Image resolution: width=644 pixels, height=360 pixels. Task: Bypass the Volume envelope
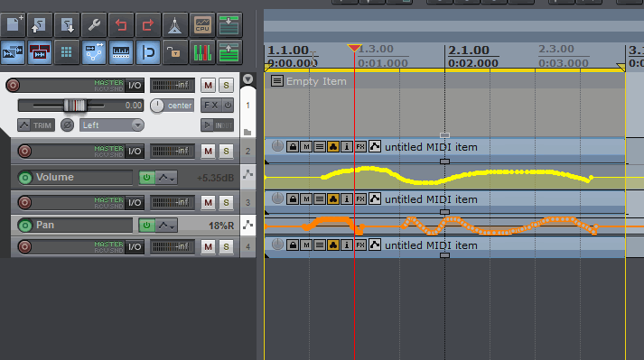point(146,178)
